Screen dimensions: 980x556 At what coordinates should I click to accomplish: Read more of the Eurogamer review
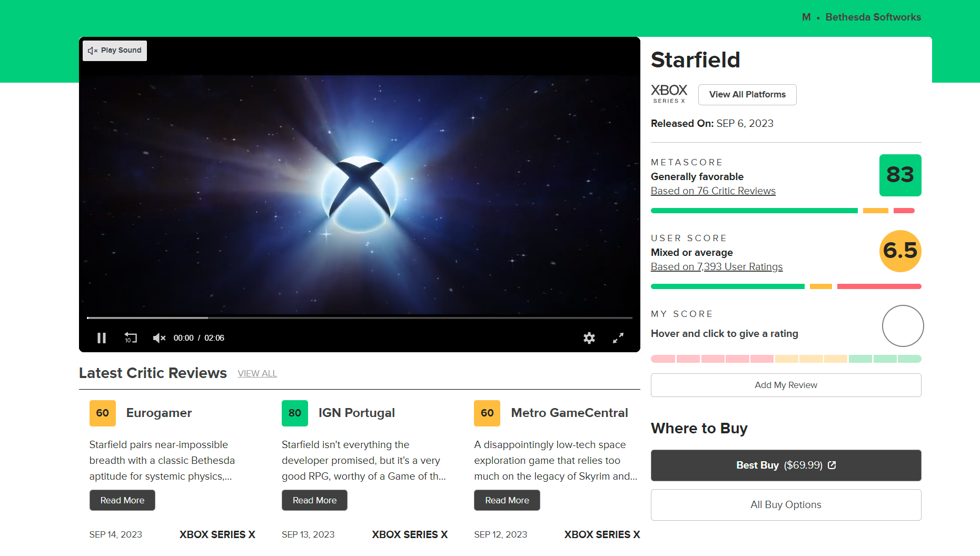[122, 500]
